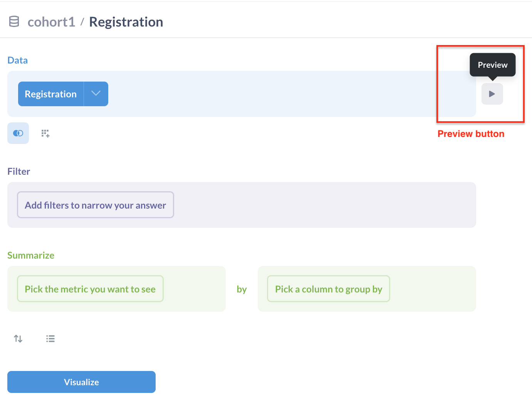This screenshot has height=401, width=532.
Task: Click the Registration breadcrumb title
Action: (x=126, y=22)
